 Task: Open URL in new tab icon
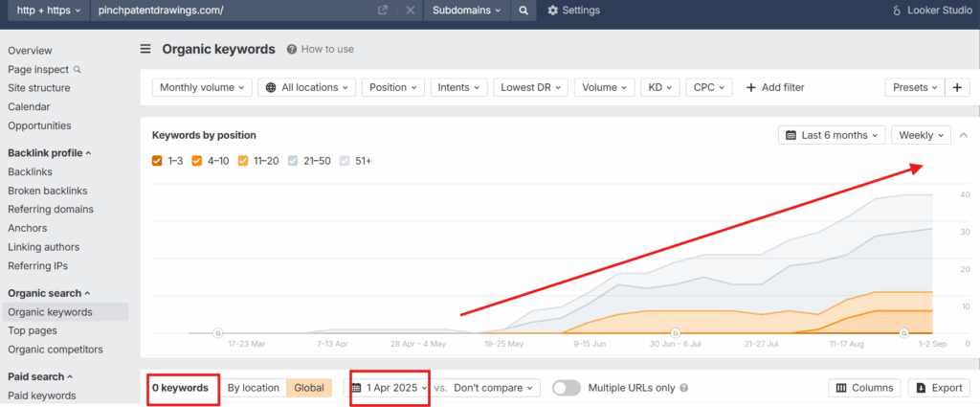383,10
